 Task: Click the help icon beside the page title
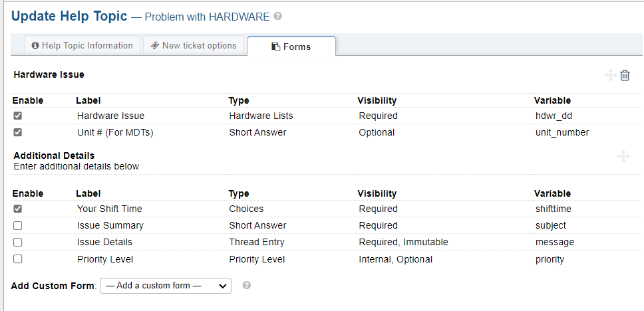click(277, 17)
